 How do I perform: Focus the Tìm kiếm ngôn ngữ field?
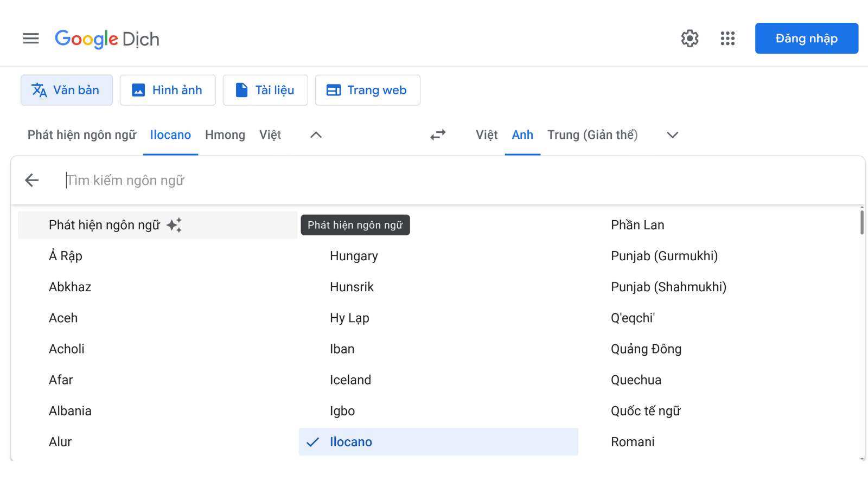click(x=380, y=180)
